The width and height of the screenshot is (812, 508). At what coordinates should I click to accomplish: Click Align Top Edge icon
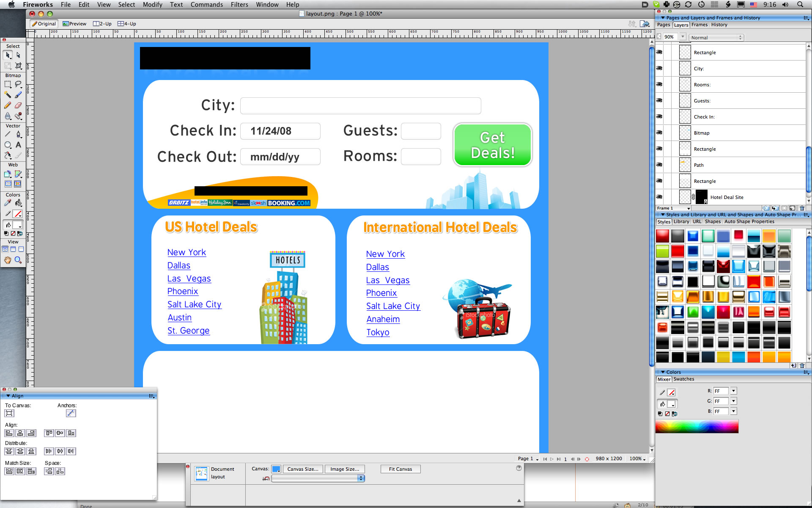tap(49, 433)
